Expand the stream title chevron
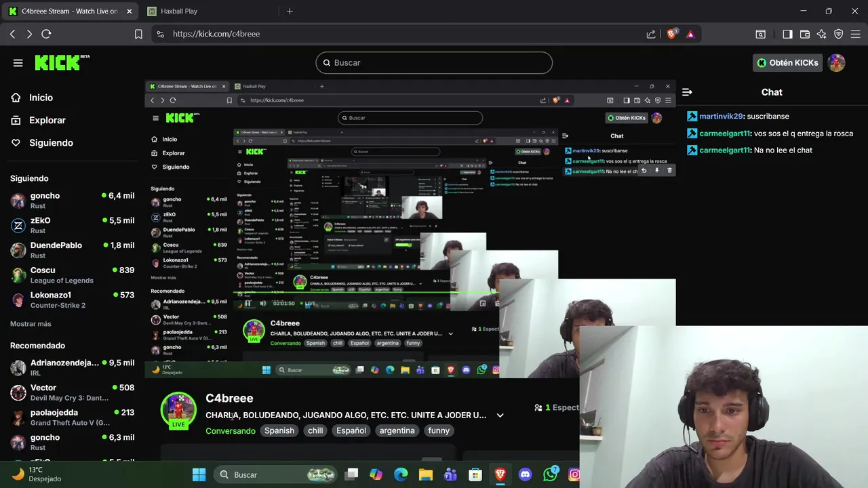This screenshot has width=868, height=488. (500, 415)
